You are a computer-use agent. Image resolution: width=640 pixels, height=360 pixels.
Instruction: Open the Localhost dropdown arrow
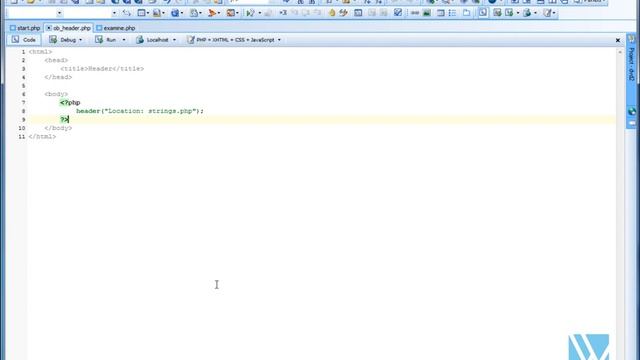174,40
